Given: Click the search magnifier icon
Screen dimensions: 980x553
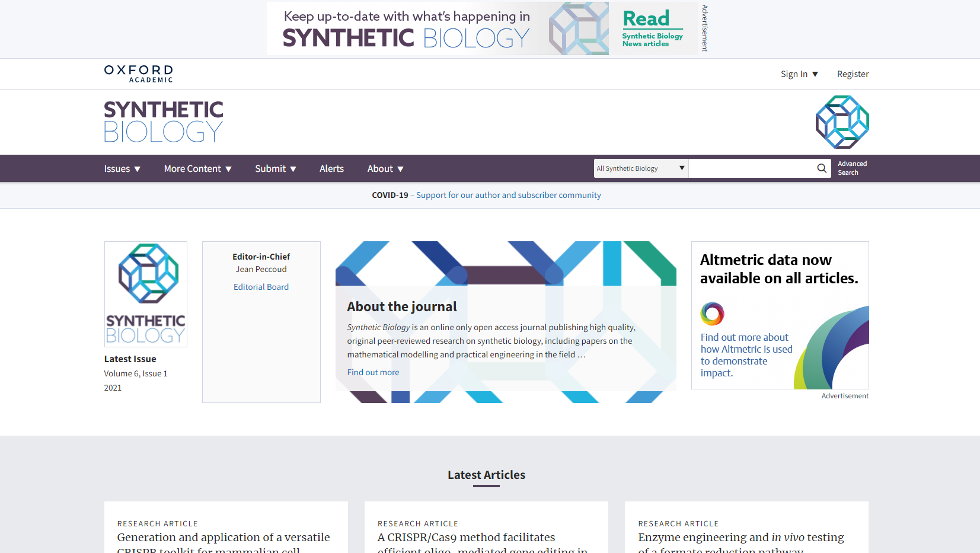Looking at the screenshot, I should [x=822, y=168].
